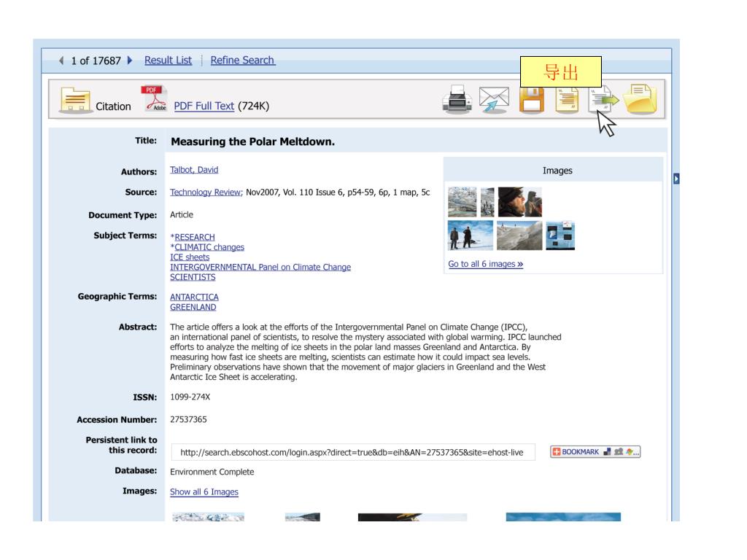Open ANTARCTICA geographic term
The height and width of the screenshot is (560, 747).
(194, 297)
